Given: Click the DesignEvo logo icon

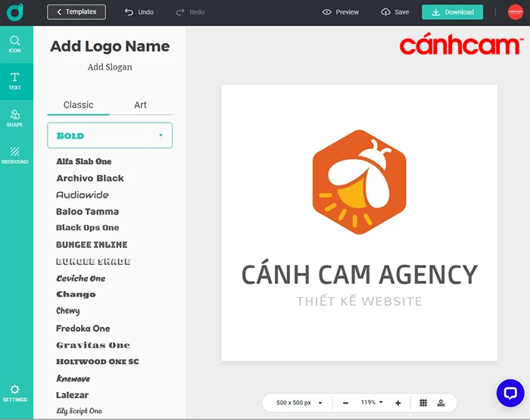Looking at the screenshot, I should click(x=15, y=12).
